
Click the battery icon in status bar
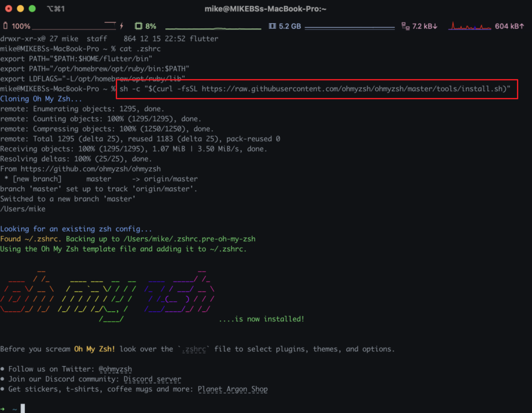tap(5, 26)
